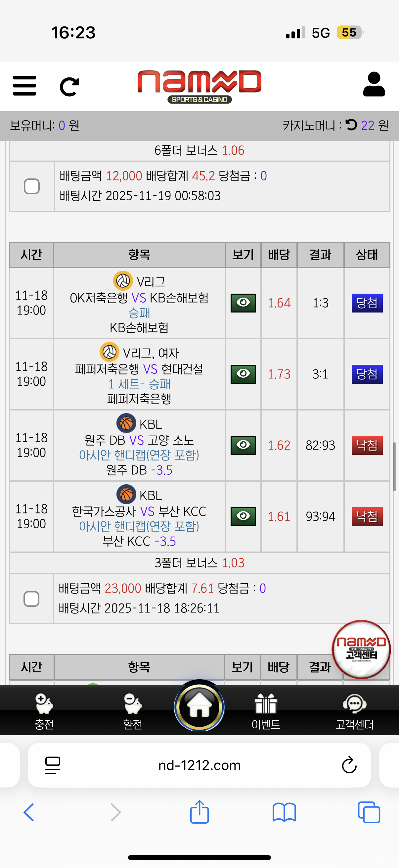Screen dimensions: 399x868
Task: View details of 페퍼저축은행 VS 현대건설 match
Action: [243, 374]
